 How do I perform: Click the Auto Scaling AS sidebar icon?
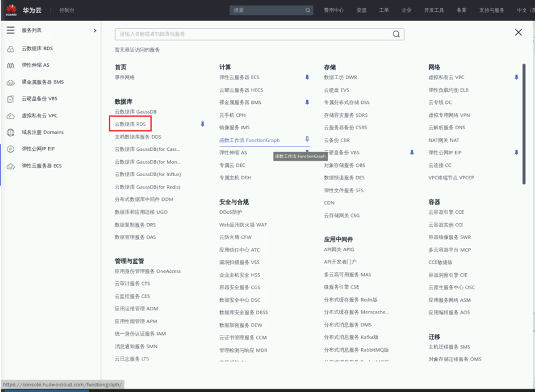11,65
